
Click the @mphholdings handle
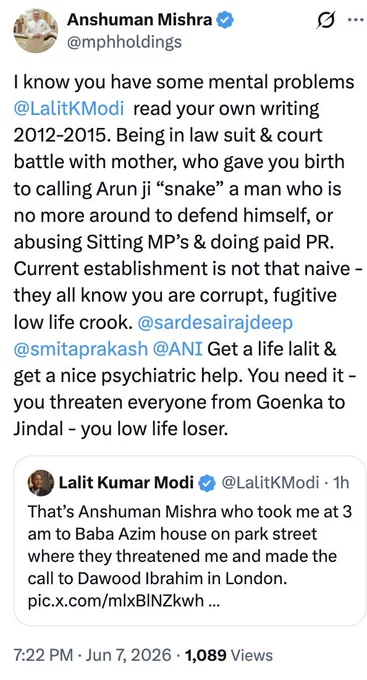point(124,42)
